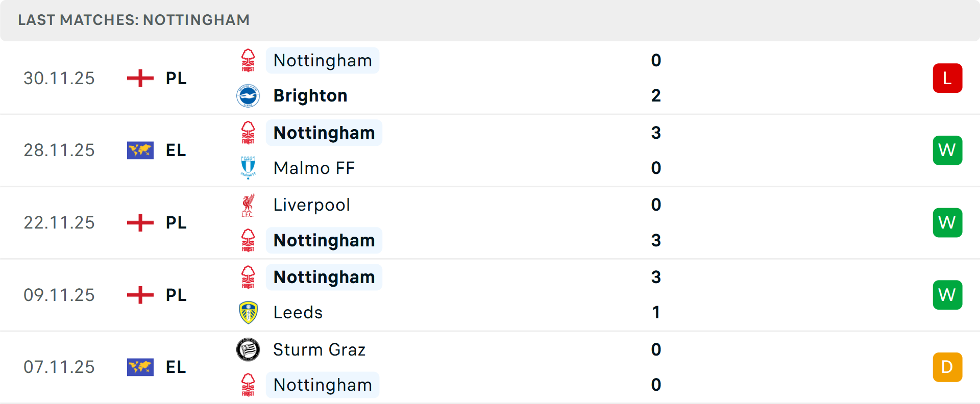Click the Last Matches: Nottingham header
This screenshot has height=404, width=980.
pyautogui.click(x=134, y=20)
